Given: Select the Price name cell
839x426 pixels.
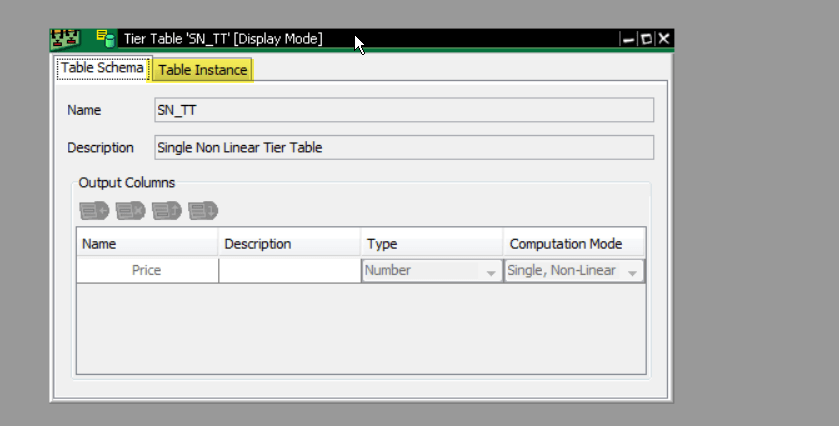Looking at the screenshot, I should [147, 270].
